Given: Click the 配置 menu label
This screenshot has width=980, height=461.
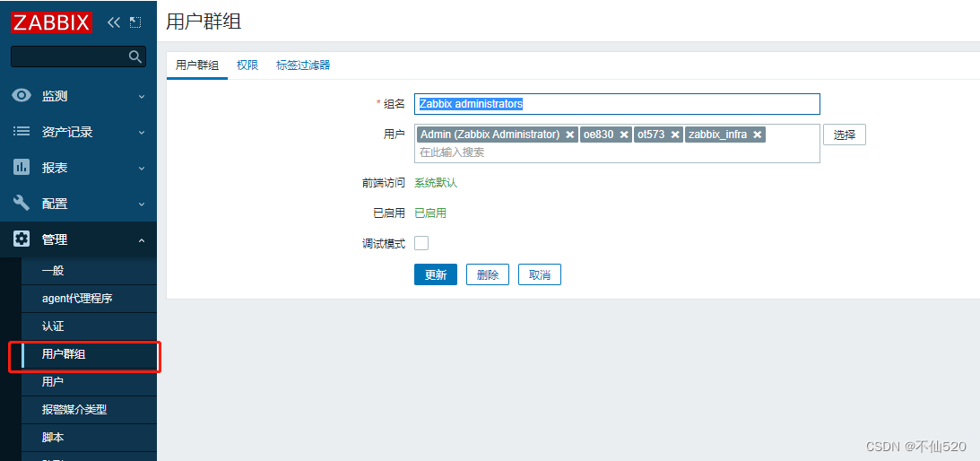Looking at the screenshot, I should click(55, 204).
